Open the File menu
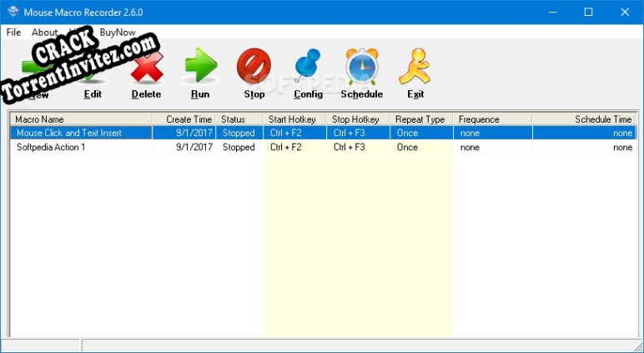Screen dimensions: 644x353 (x=13, y=33)
